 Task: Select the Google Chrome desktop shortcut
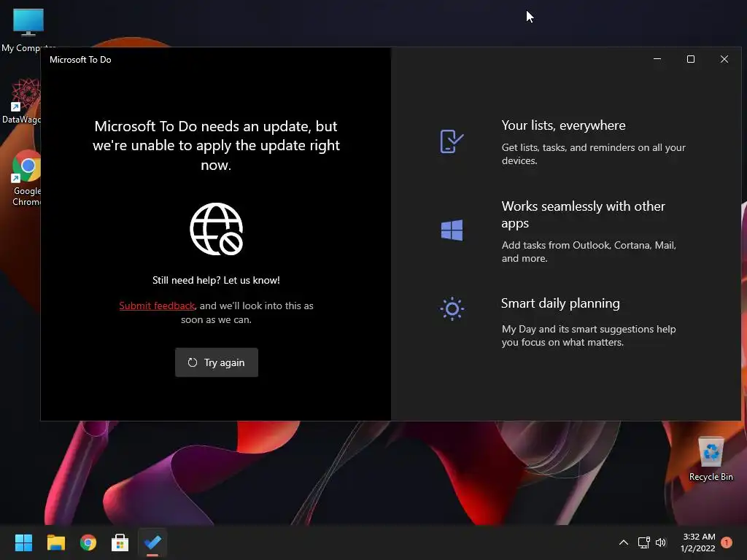click(26, 177)
